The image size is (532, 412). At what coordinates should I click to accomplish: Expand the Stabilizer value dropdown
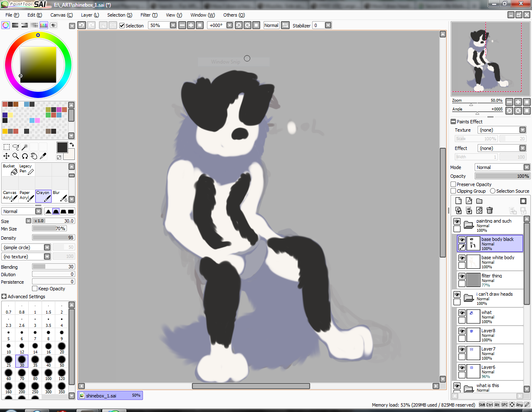pos(328,25)
